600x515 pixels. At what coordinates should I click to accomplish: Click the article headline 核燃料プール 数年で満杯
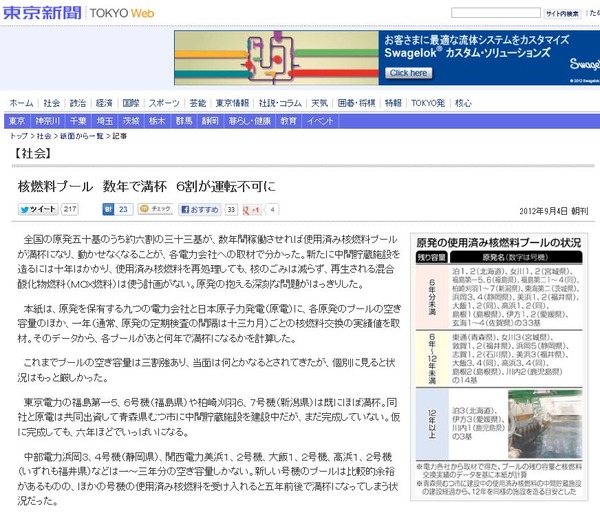(147, 186)
